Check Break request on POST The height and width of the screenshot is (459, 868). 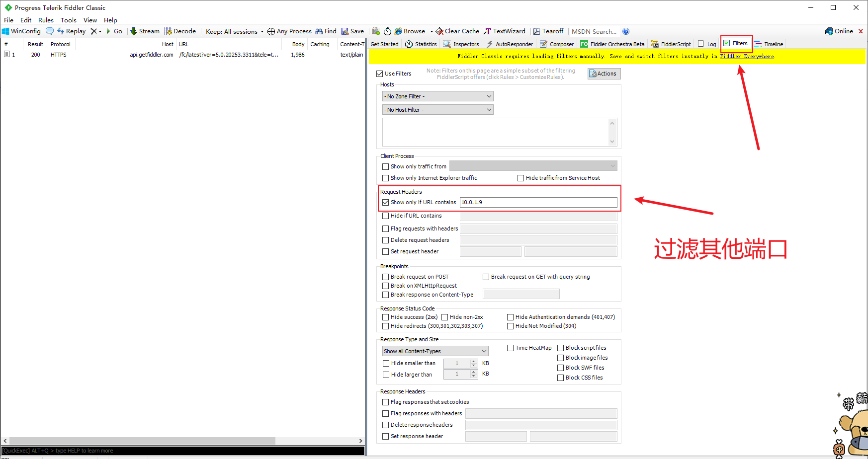click(385, 277)
